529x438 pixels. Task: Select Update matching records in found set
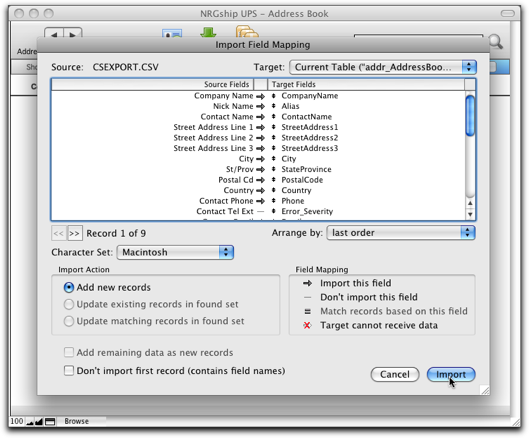pyautogui.click(x=68, y=321)
